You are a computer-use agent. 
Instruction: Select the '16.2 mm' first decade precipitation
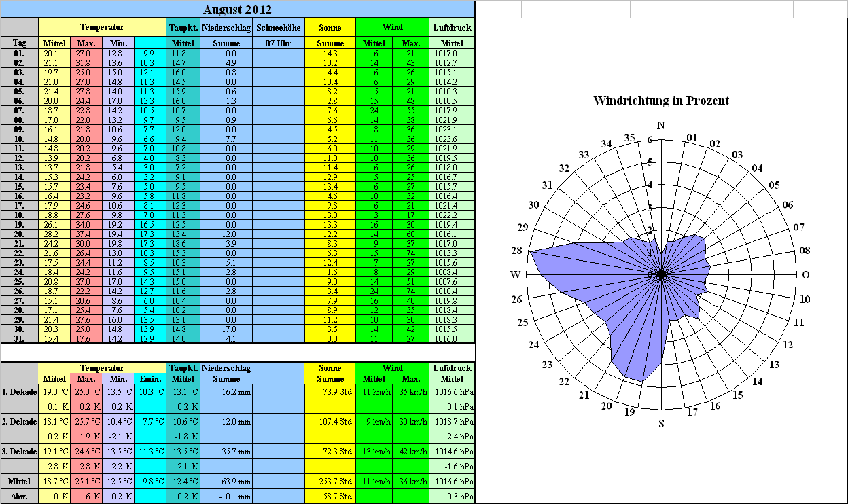226,391
